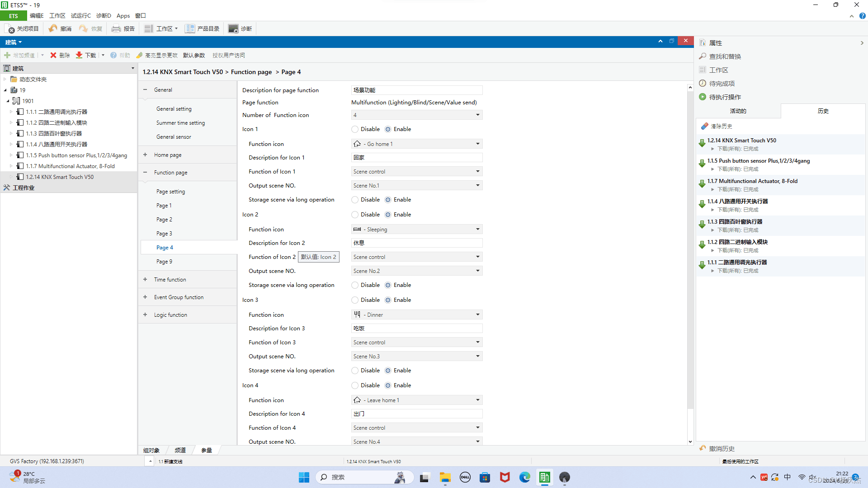Click the red Download arrow icon
The width and height of the screenshot is (868, 488).
coord(79,55)
